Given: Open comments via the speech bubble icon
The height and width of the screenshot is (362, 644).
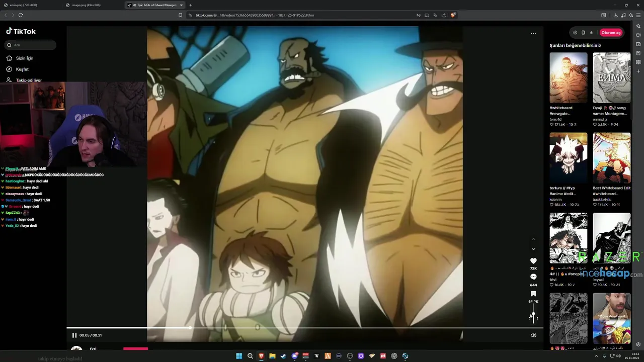Looking at the screenshot, I should coord(533,277).
